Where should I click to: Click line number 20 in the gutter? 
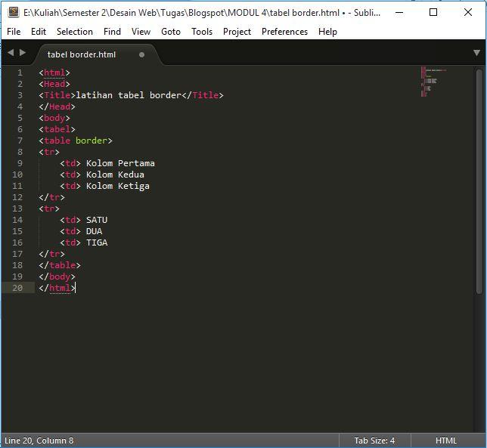[17, 288]
